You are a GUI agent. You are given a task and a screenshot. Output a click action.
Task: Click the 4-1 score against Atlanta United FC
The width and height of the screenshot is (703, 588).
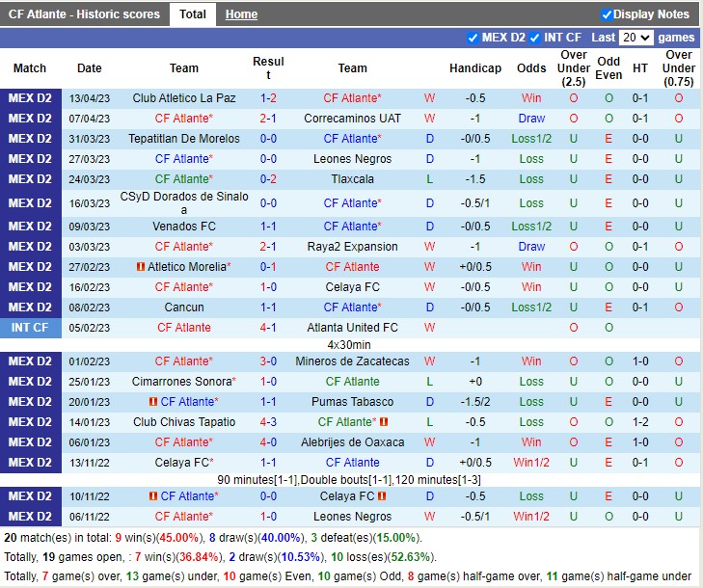click(268, 328)
